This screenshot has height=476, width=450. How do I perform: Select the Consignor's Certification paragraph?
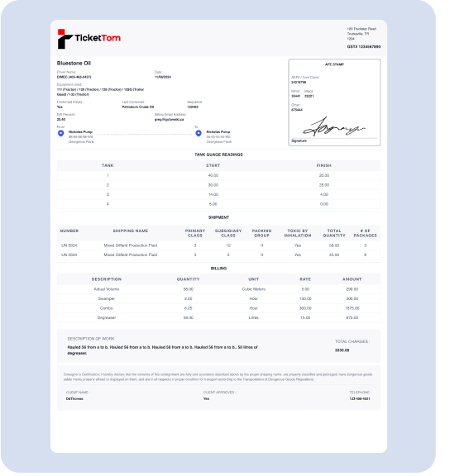click(218, 377)
